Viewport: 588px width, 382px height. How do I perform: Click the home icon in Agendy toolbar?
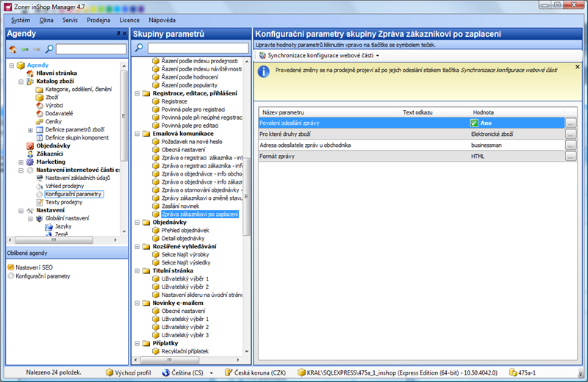pyautogui.click(x=12, y=49)
